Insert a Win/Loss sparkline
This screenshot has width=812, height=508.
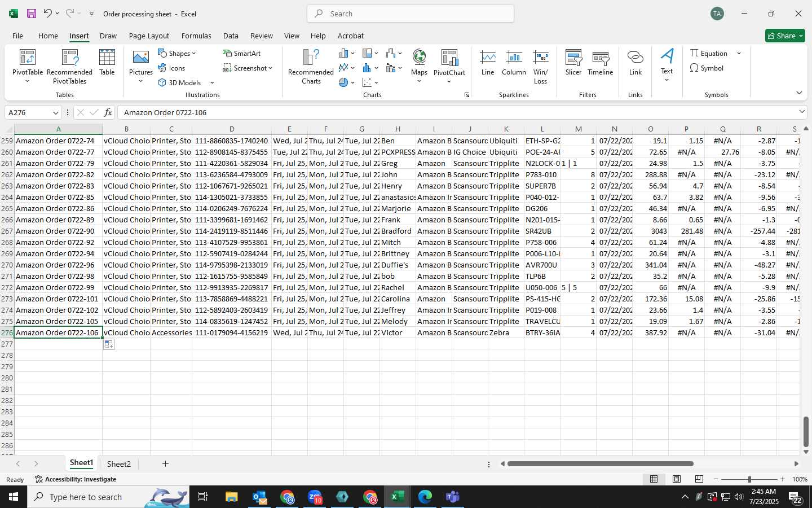540,66
